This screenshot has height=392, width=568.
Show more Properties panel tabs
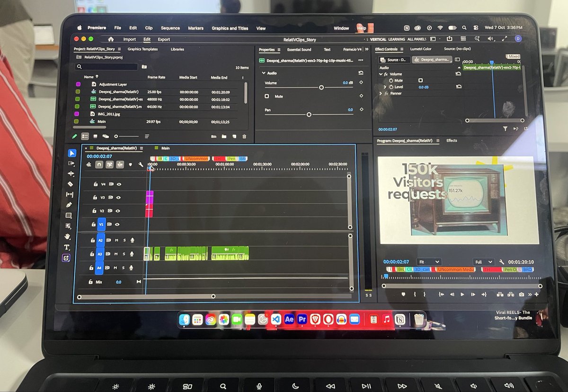click(366, 49)
